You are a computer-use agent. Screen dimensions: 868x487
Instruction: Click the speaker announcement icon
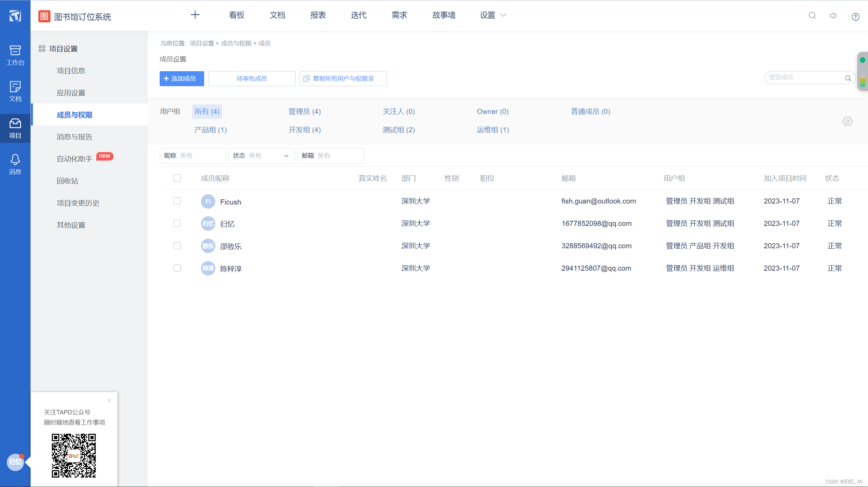(833, 16)
